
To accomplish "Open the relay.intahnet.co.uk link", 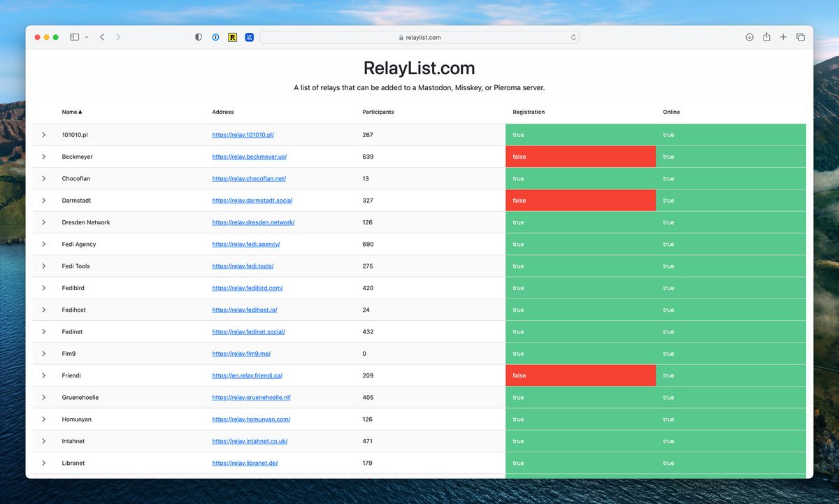I will click(250, 441).
